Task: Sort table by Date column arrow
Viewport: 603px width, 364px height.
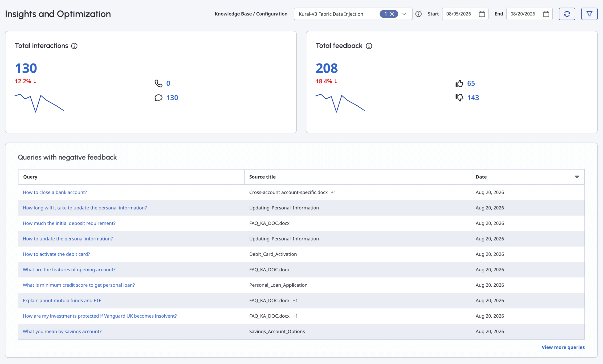Action: click(577, 177)
